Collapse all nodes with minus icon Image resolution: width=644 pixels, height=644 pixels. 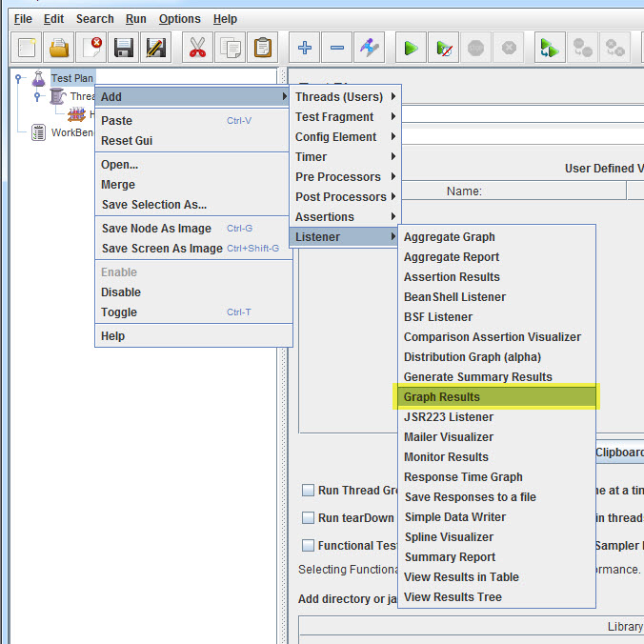(337, 48)
